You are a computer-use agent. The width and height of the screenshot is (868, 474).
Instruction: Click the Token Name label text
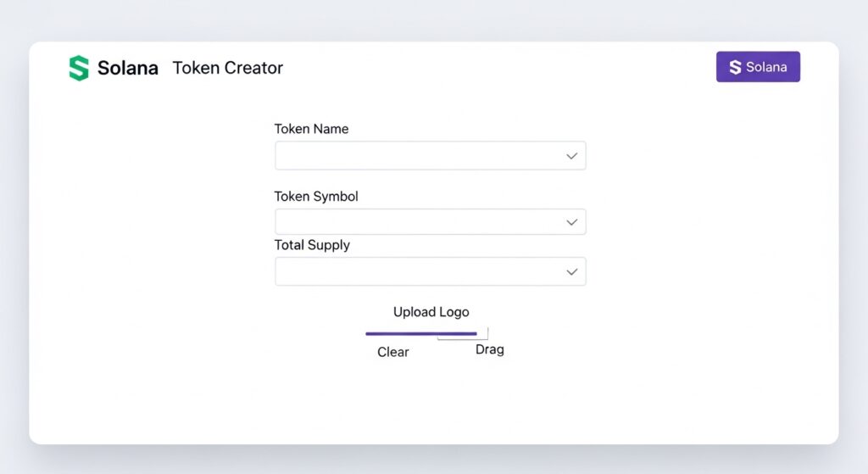click(x=311, y=129)
